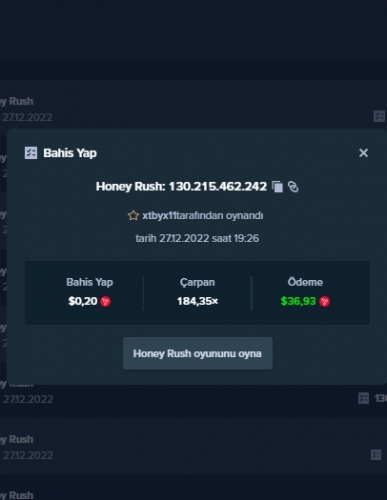Click the bet link icon beside the ID
The width and height of the screenshot is (387, 500).
[x=293, y=187]
